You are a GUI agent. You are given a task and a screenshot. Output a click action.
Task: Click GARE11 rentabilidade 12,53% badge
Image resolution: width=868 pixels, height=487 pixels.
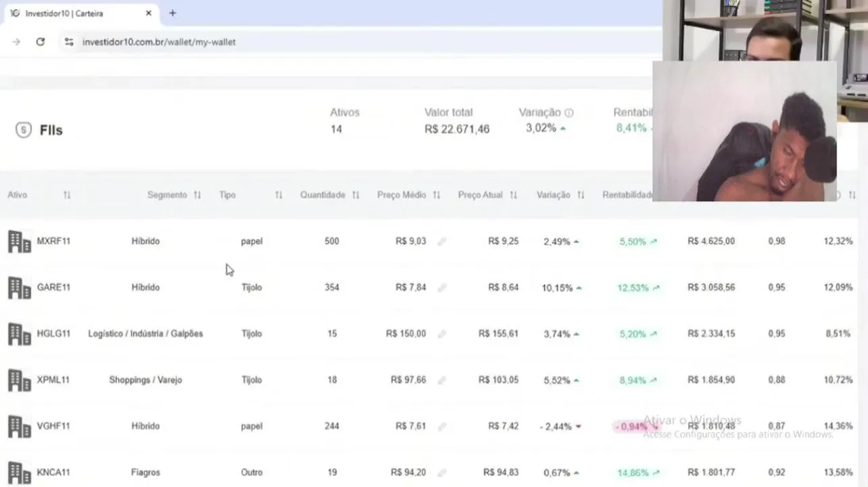tap(638, 287)
